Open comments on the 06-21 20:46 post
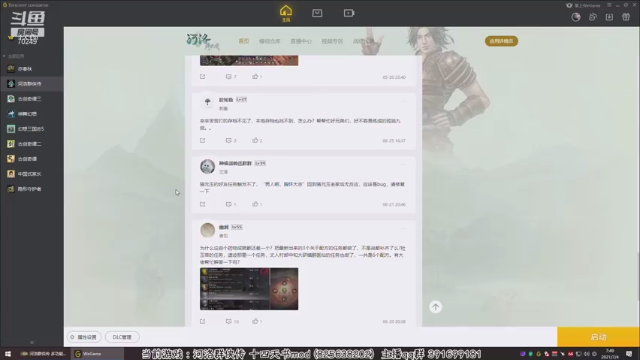This screenshot has height=360, width=640. coord(231,204)
